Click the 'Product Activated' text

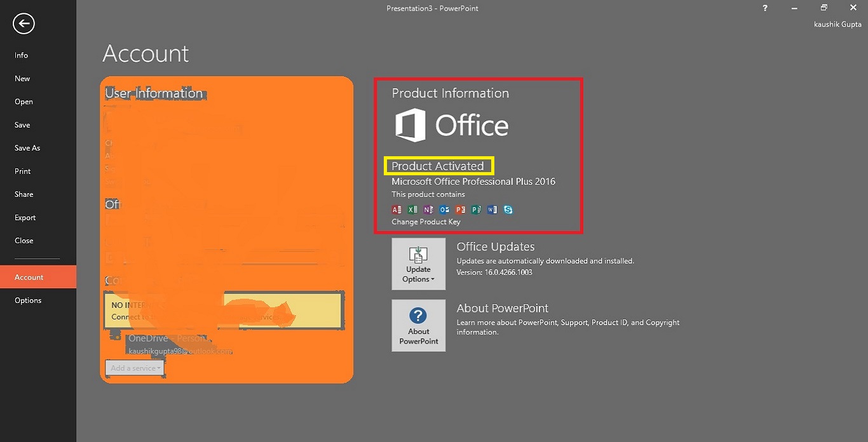coord(438,166)
